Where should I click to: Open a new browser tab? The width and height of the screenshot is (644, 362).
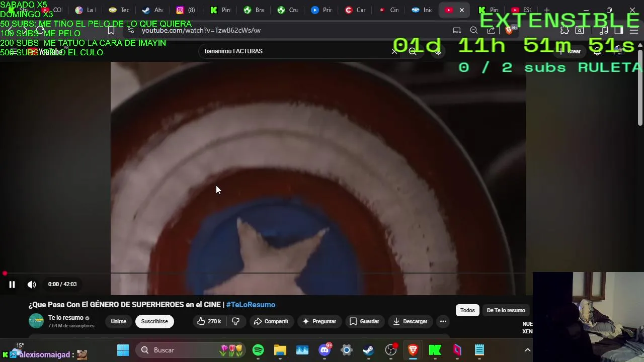pos(547,10)
